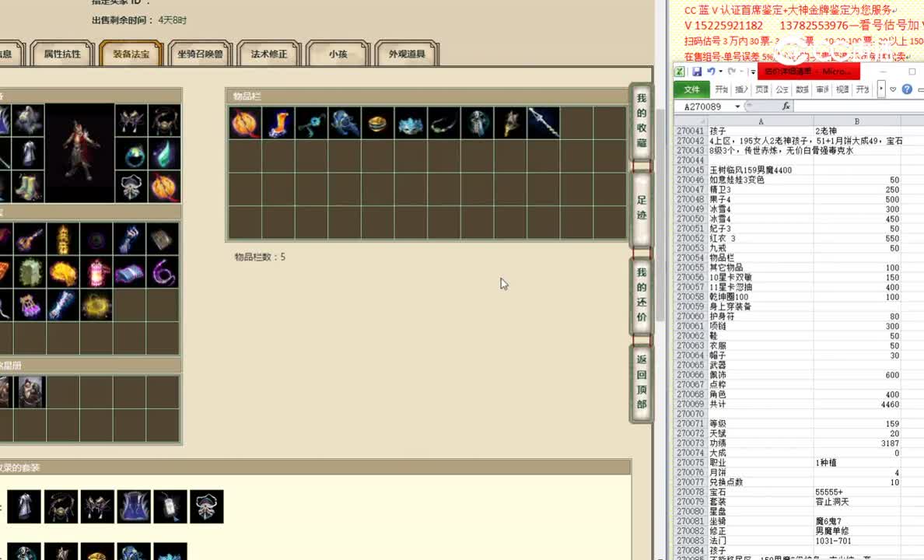Click the white robe in equipped gear
Viewport: 924px width, 560px height.
pos(28,153)
